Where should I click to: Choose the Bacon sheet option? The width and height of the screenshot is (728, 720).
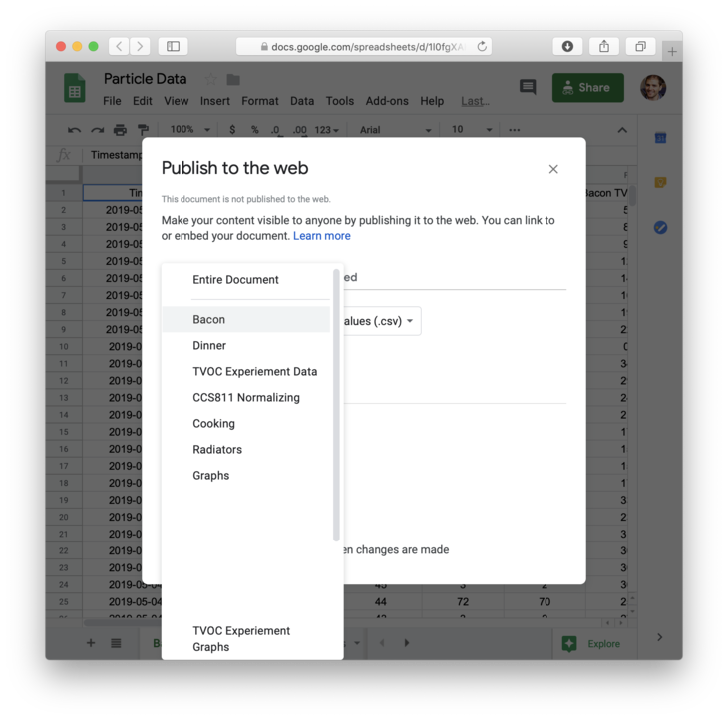click(x=209, y=320)
